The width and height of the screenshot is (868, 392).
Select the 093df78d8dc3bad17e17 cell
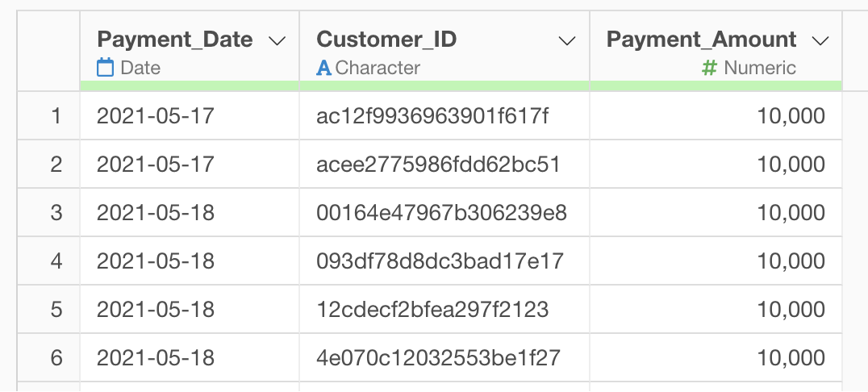click(440, 261)
